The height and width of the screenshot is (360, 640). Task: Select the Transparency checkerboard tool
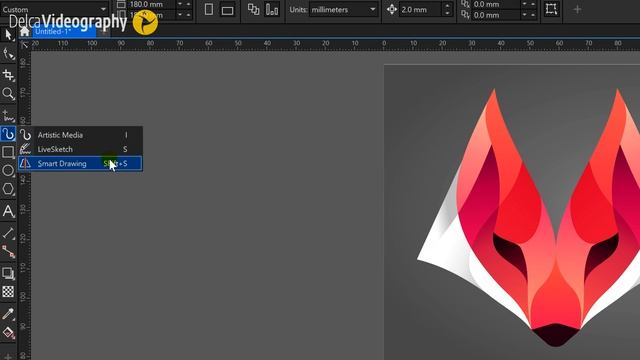pyautogui.click(x=8, y=291)
